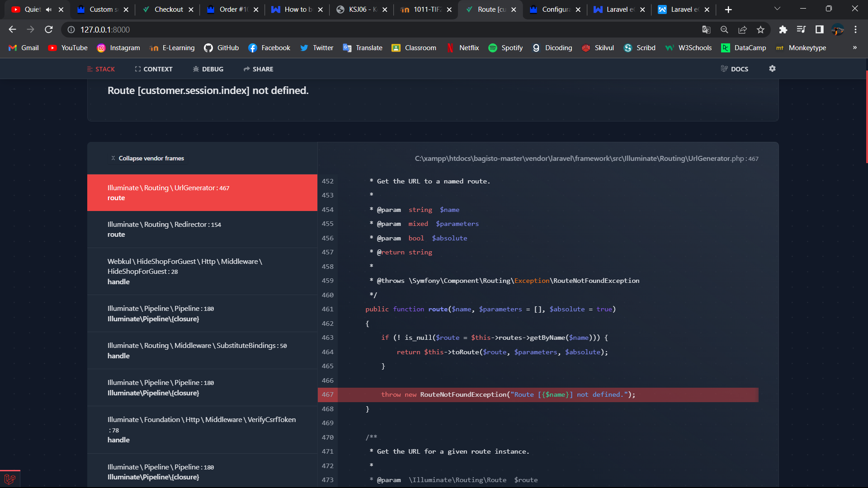Switch to the Configura browser tab
Screen dimensions: 868x488
coord(556,9)
